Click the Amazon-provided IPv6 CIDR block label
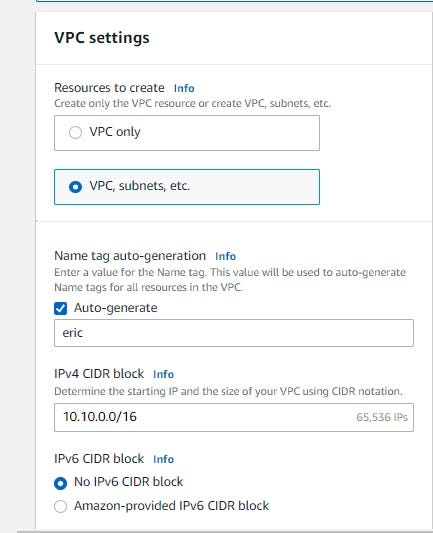 coord(172,506)
